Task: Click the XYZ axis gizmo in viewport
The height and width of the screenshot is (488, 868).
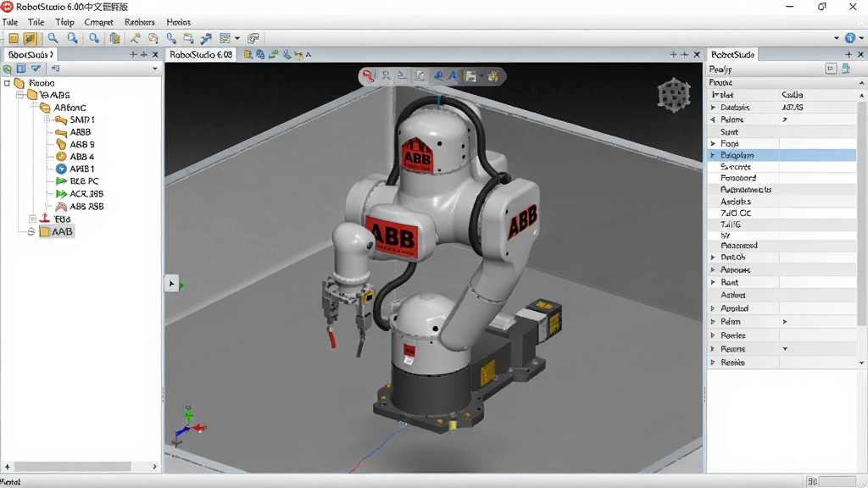Action: pyautogui.click(x=189, y=425)
